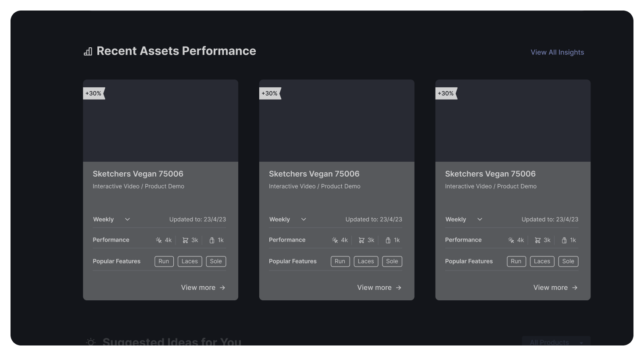The height and width of the screenshot is (356, 644).
Task: Click Updated to: 23/4/23 in the left card
Action: click(198, 219)
